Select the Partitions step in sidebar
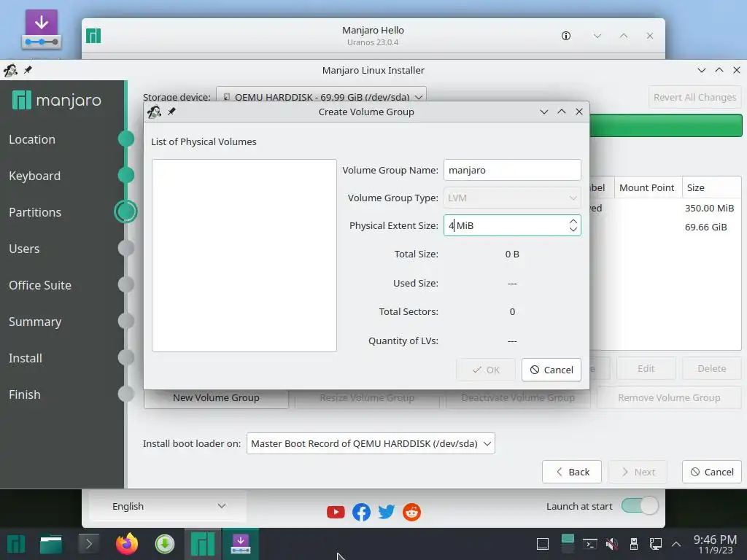The height and width of the screenshot is (560, 747). pyautogui.click(x=35, y=212)
